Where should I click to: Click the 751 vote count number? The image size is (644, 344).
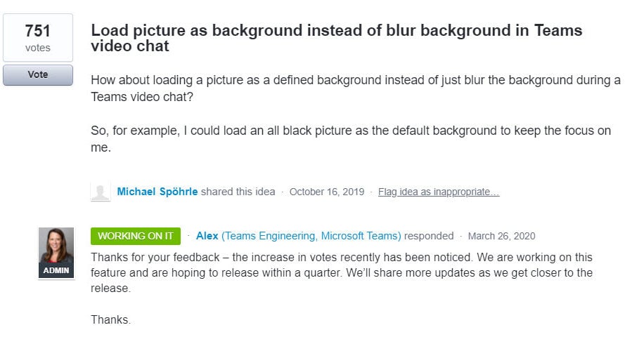coord(37,31)
